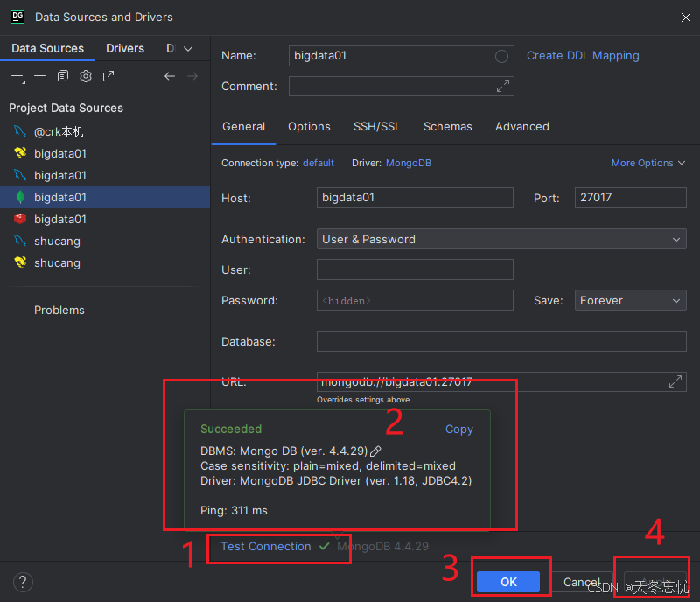Open the SSH/SSL tab
The width and height of the screenshot is (700, 602).
pos(377,126)
